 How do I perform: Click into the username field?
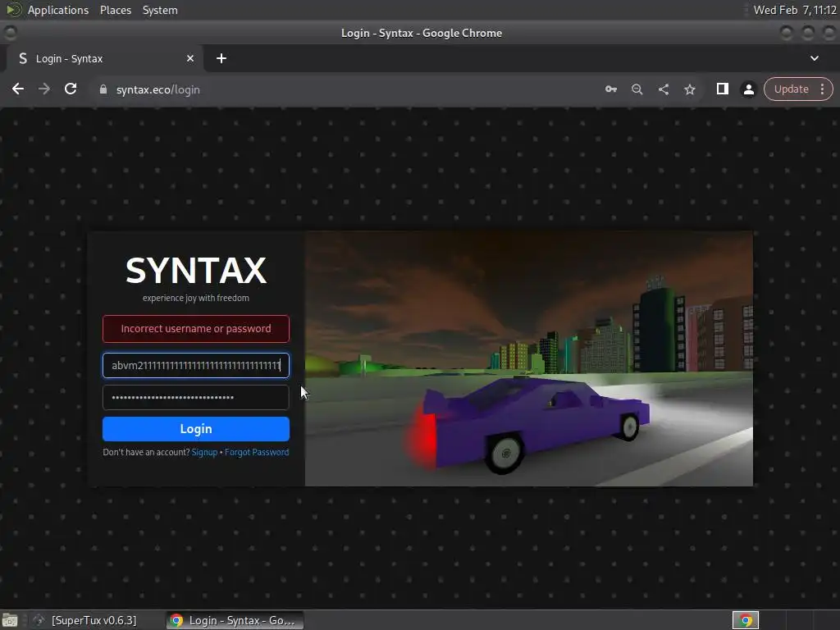click(x=196, y=365)
